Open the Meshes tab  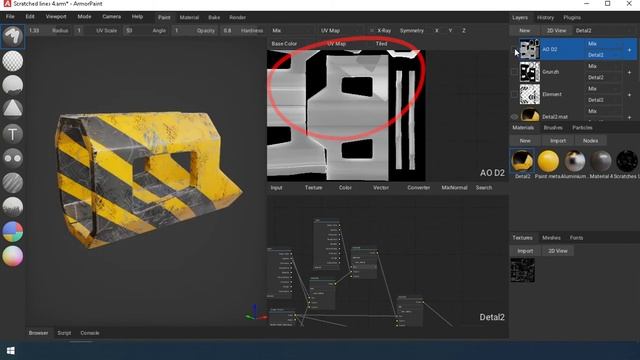tap(551, 238)
